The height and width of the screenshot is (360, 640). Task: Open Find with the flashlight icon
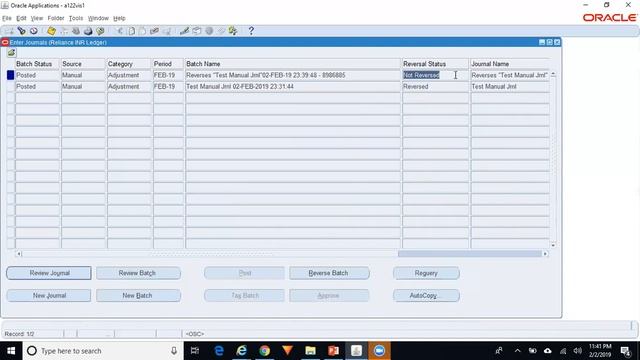(21, 31)
